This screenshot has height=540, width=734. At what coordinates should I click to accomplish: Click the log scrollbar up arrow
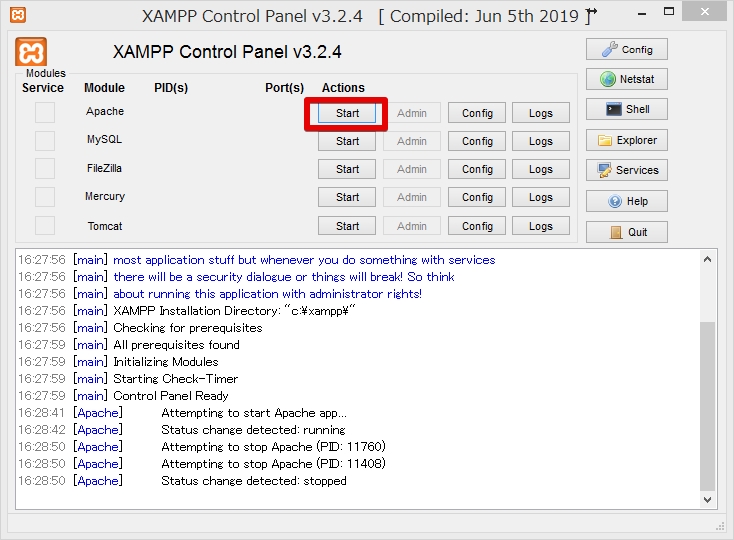point(707,259)
